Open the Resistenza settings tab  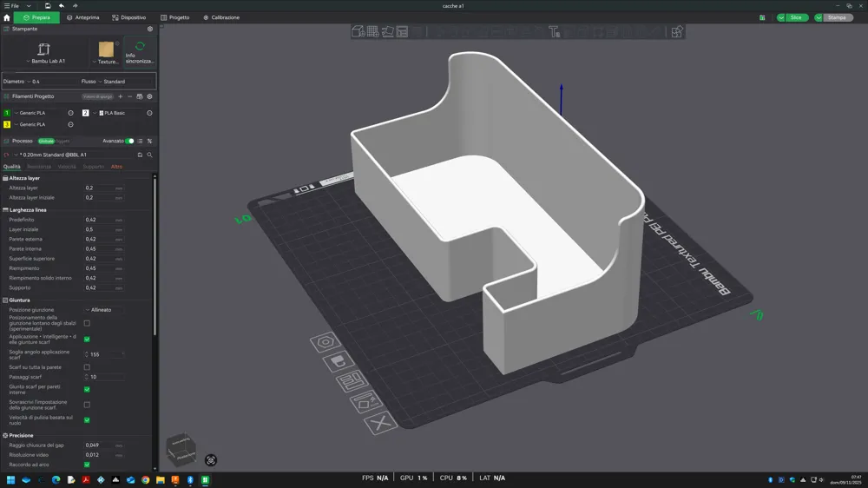tap(39, 167)
